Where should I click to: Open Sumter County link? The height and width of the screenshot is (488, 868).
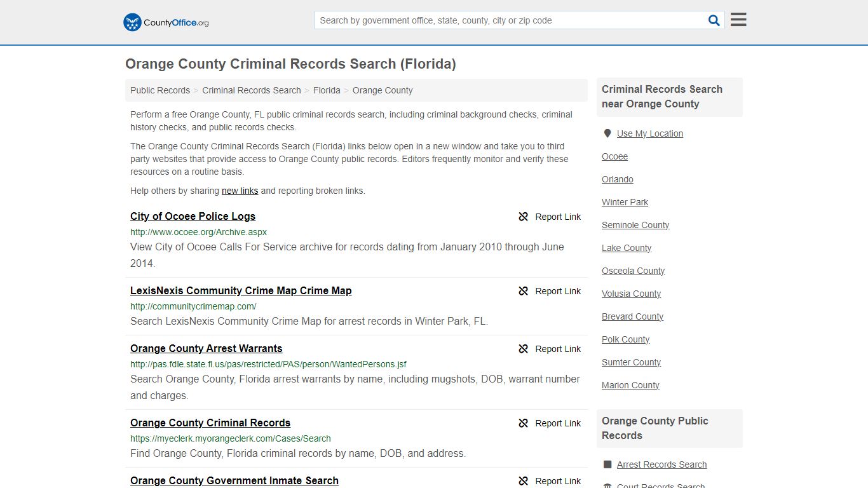(x=632, y=362)
